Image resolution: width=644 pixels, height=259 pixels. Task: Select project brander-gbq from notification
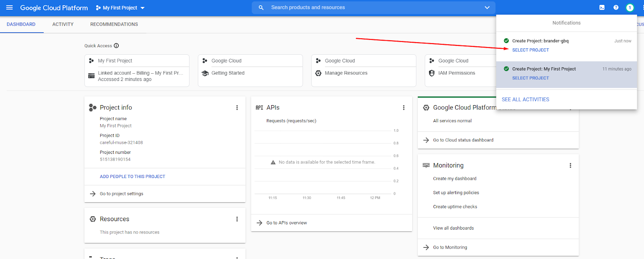pos(530,50)
